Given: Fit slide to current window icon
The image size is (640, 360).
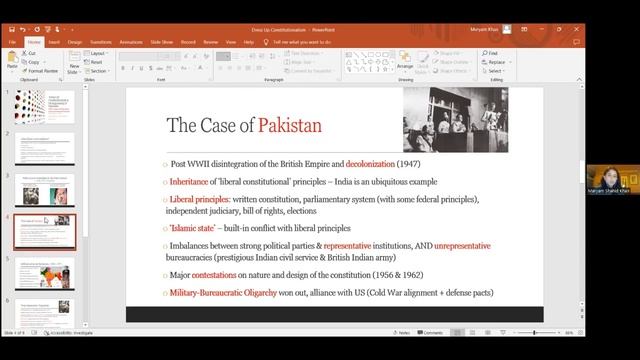Looking at the screenshot, I should coord(580,333).
